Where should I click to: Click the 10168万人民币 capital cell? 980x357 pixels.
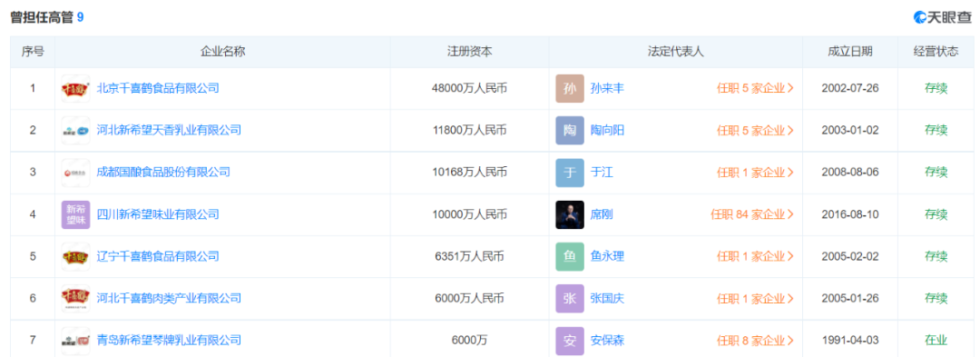469,172
